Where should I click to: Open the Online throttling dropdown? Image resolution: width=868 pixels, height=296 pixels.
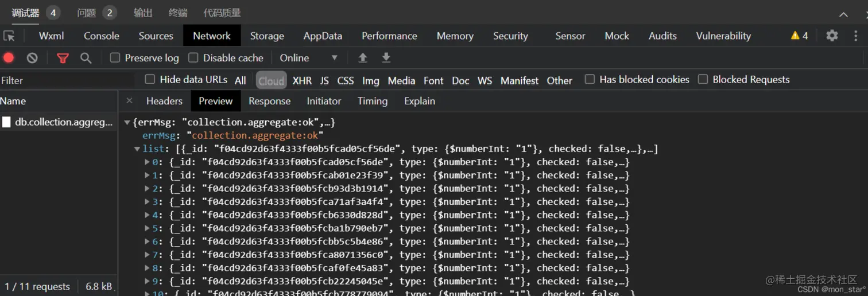pos(308,58)
